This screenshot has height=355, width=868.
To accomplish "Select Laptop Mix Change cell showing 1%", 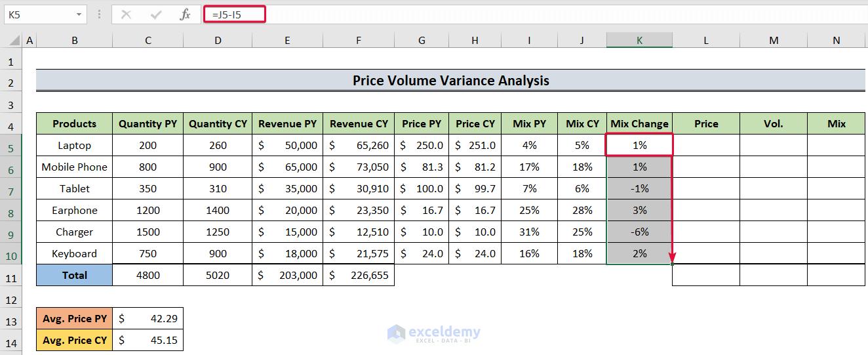I will pos(639,145).
